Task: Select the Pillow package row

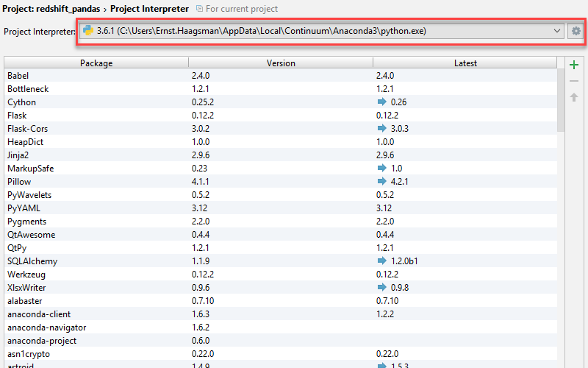Action: pyautogui.click(x=281, y=181)
